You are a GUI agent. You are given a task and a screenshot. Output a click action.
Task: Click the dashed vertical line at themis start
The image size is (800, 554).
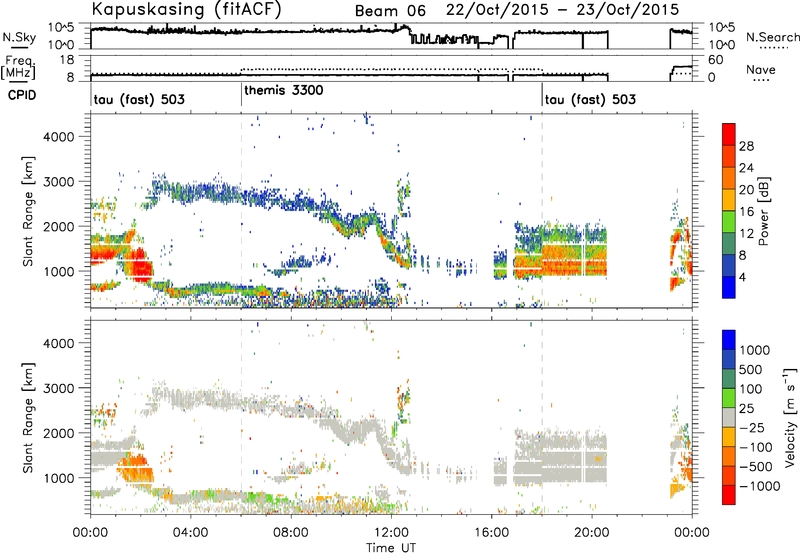pos(241,211)
